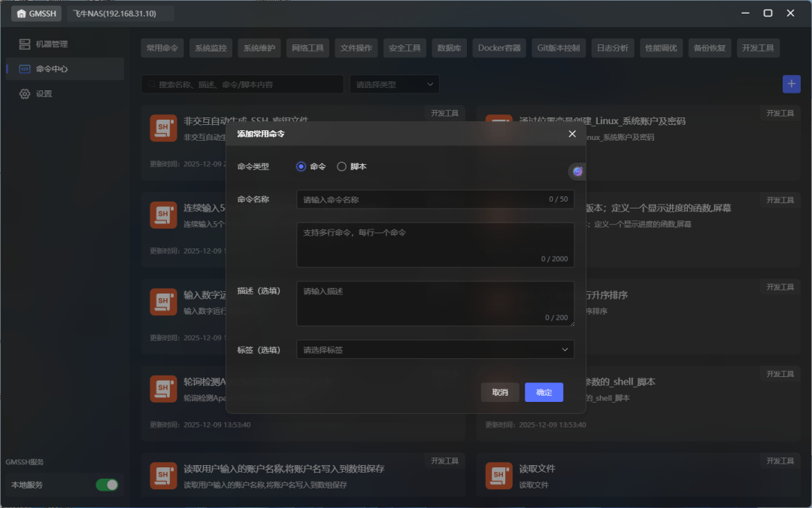Focus the multi-line command textarea
Image resolution: width=812 pixels, height=508 pixels.
click(x=435, y=245)
